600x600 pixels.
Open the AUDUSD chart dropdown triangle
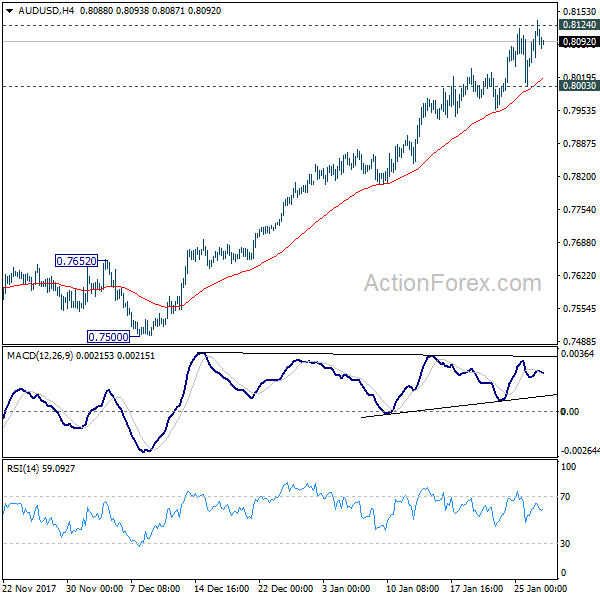point(10,11)
